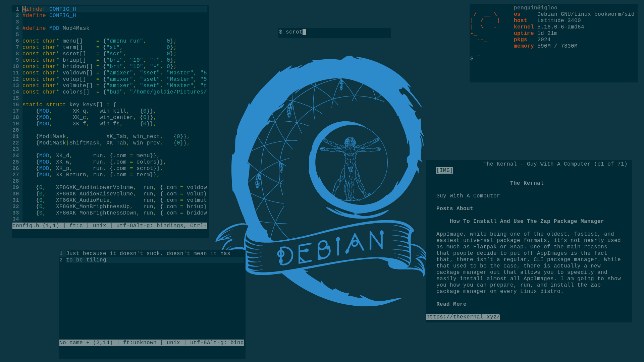The image size is (644, 362).
Task: Click the XK_f win_fs binding line
Action: (96, 124)
